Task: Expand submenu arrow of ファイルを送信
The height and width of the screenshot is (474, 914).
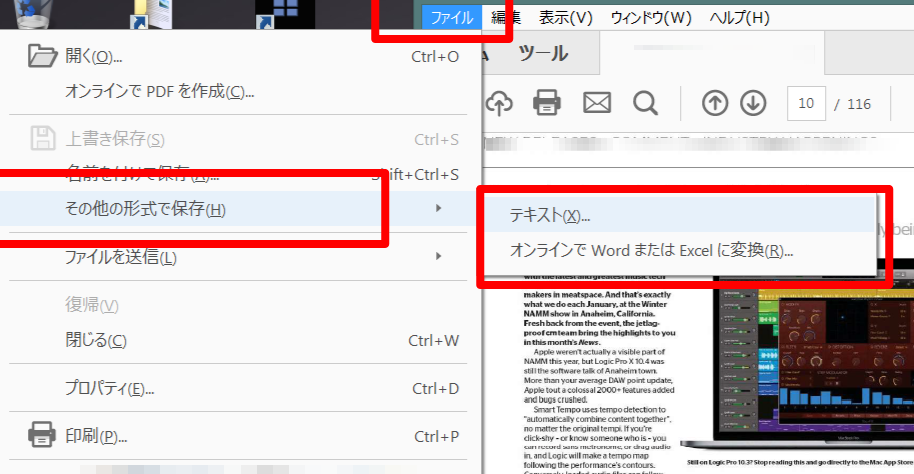Action: pyautogui.click(x=438, y=256)
